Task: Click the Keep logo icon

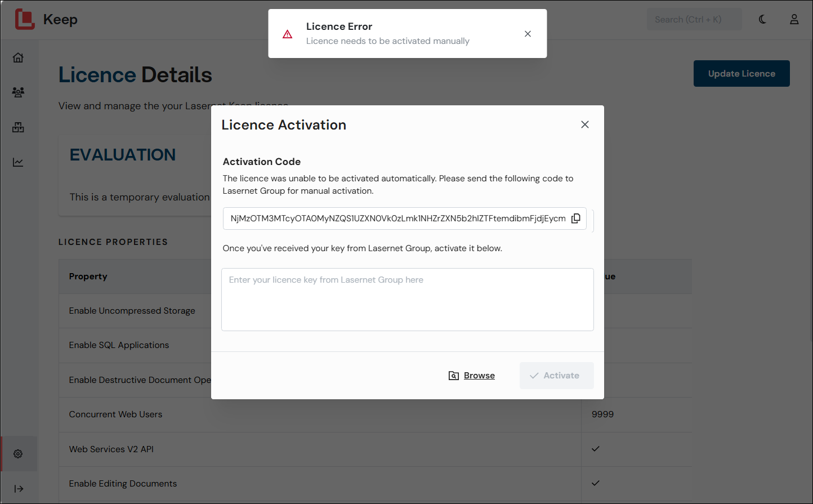Action: pyautogui.click(x=25, y=20)
